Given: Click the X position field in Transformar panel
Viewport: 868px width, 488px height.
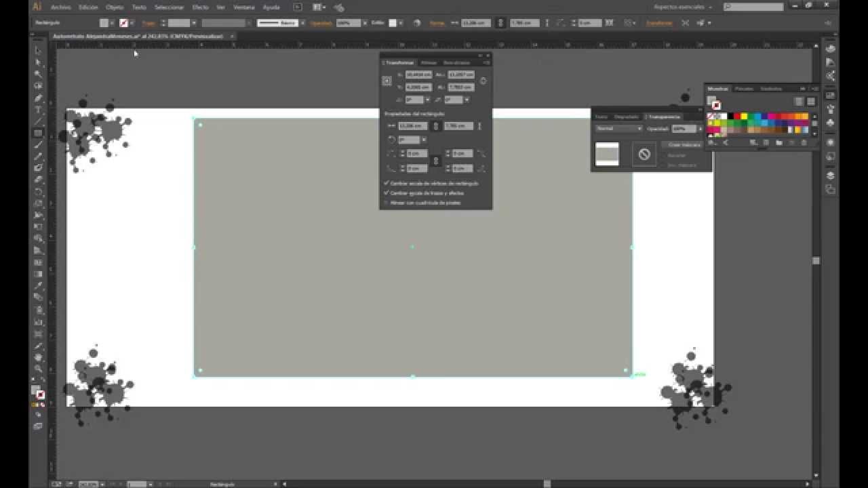Looking at the screenshot, I should [418, 75].
